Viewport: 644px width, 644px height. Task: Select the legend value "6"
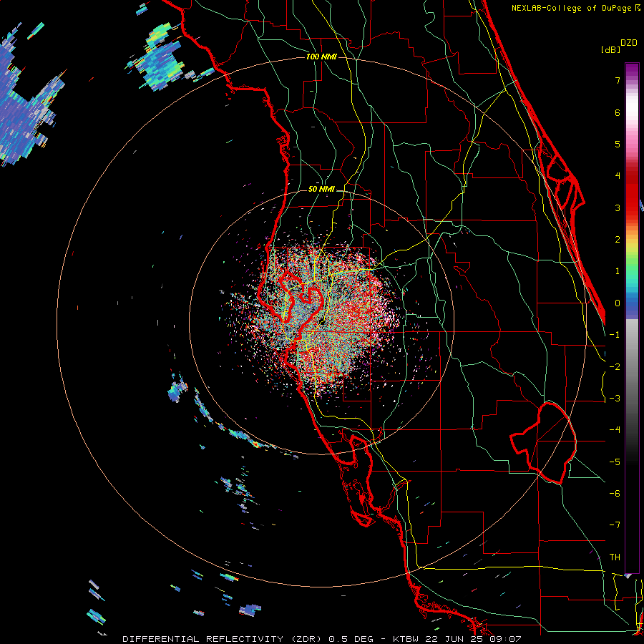[618, 112]
